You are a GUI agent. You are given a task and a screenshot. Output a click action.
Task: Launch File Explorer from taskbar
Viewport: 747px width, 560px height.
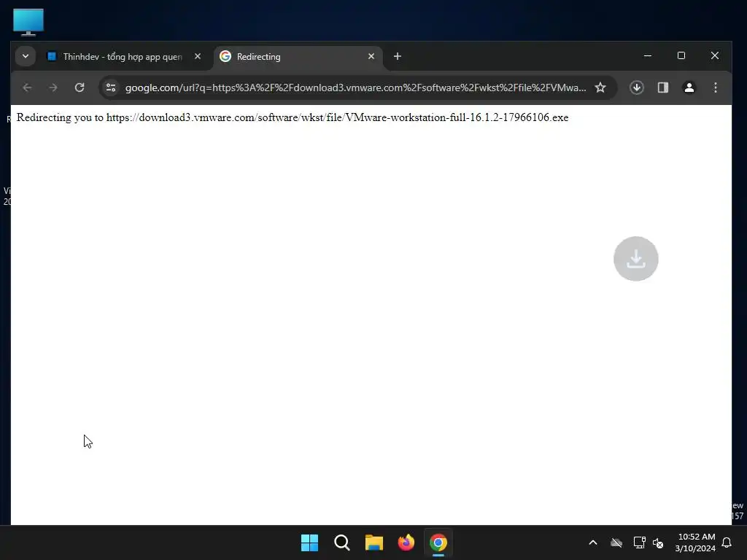coord(374,542)
